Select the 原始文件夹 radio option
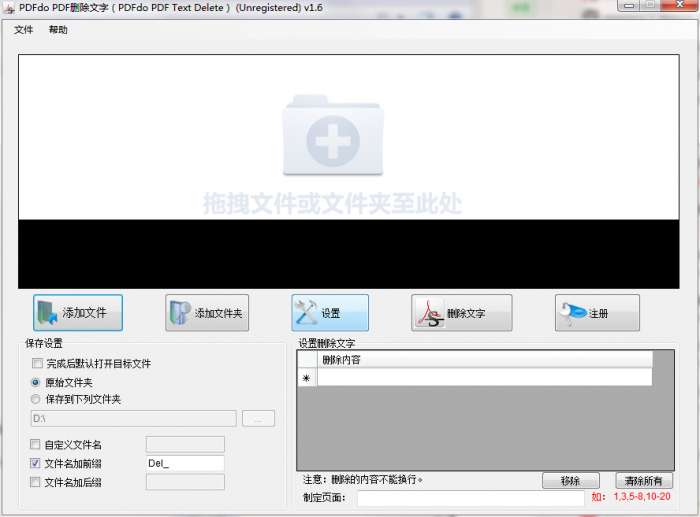700x517 pixels. pos(36,382)
